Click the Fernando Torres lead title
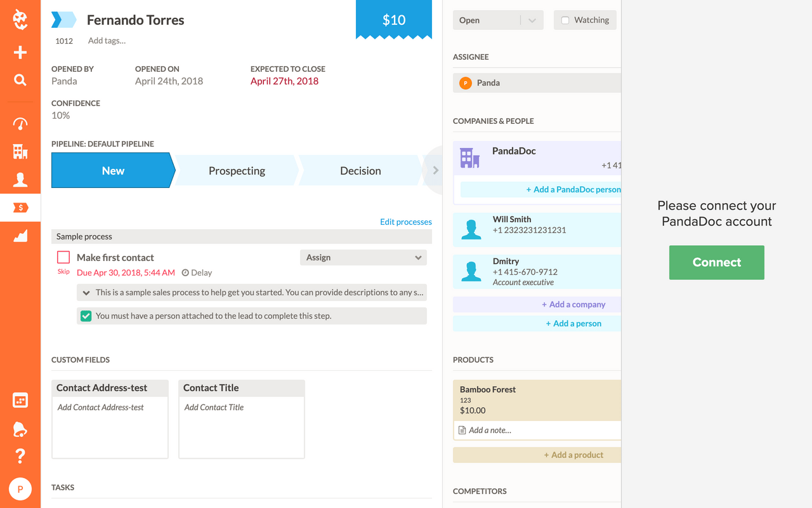The image size is (812, 508). [x=136, y=20]
